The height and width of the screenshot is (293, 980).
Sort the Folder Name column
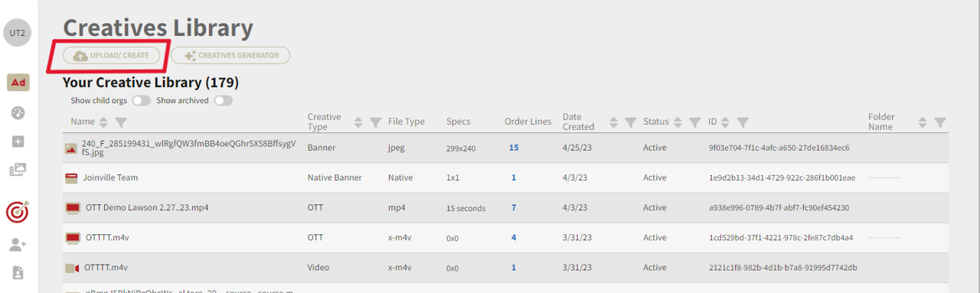(923, 122)
